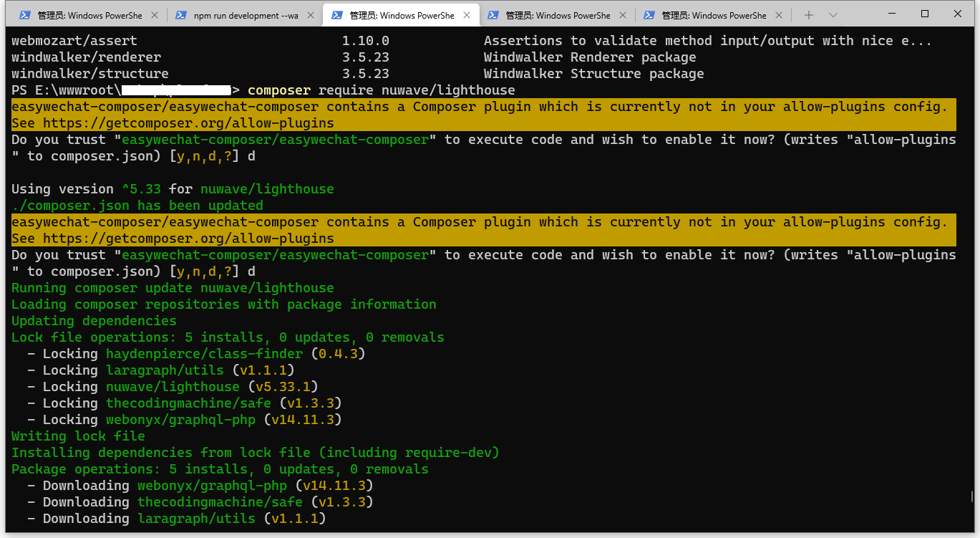The image size is (980, 538).
Task: Click the PowerShell icon on the active tab
Action: (x=337, y=15)
